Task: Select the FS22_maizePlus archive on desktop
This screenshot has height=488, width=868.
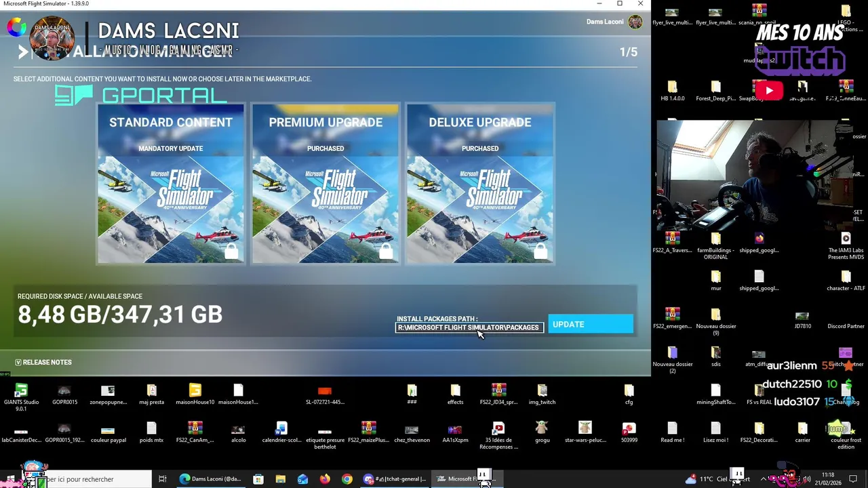Action: coord(368,433)
